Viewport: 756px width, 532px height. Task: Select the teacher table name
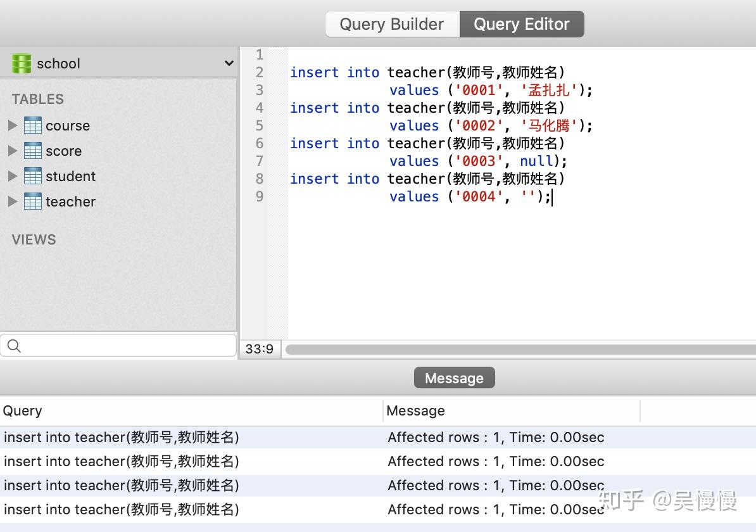point(71,201)
